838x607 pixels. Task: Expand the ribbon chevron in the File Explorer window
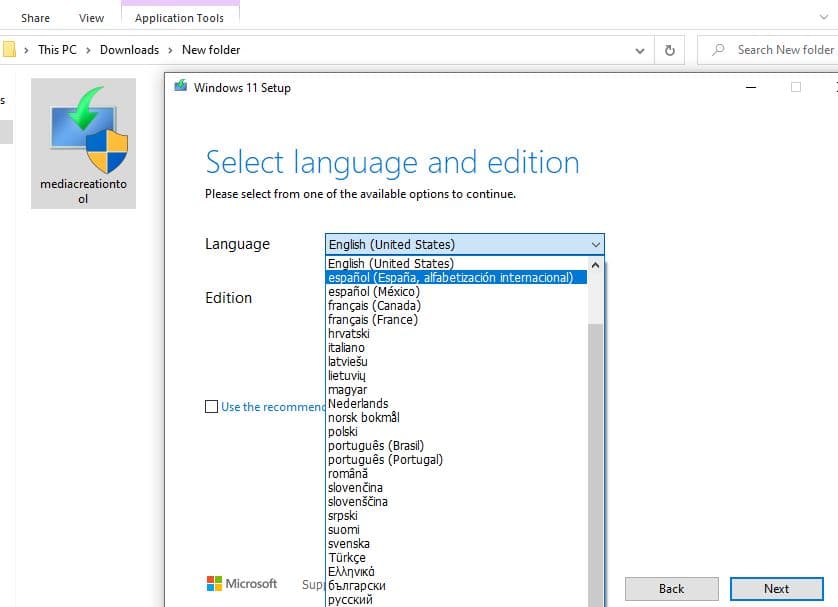pos(824,17)
